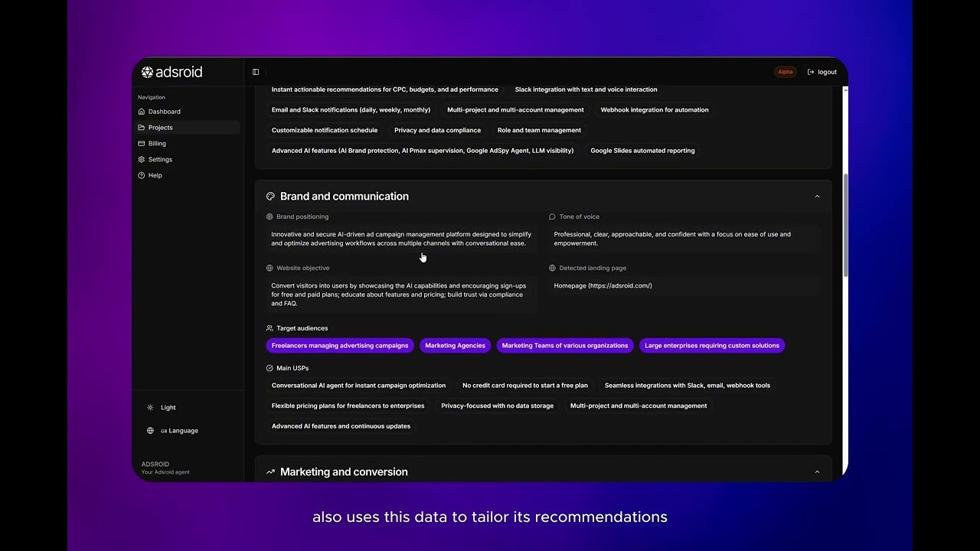
Task: Click the Target audiences people icon
Action: tap(269, 328)
